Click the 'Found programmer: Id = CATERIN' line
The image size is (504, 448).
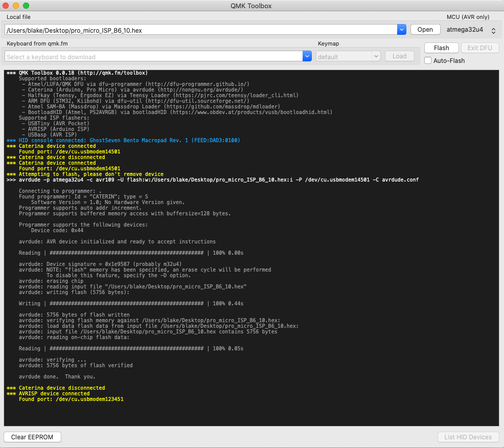[83, 196]
